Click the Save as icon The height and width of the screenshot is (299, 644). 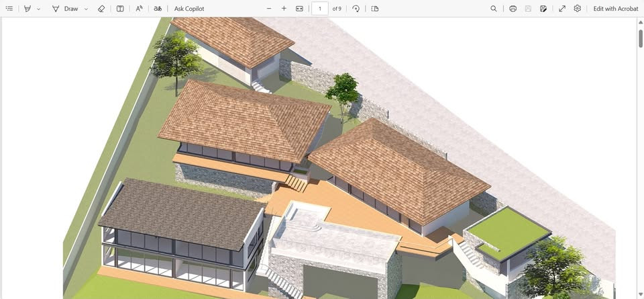click(x=543, y=9)
